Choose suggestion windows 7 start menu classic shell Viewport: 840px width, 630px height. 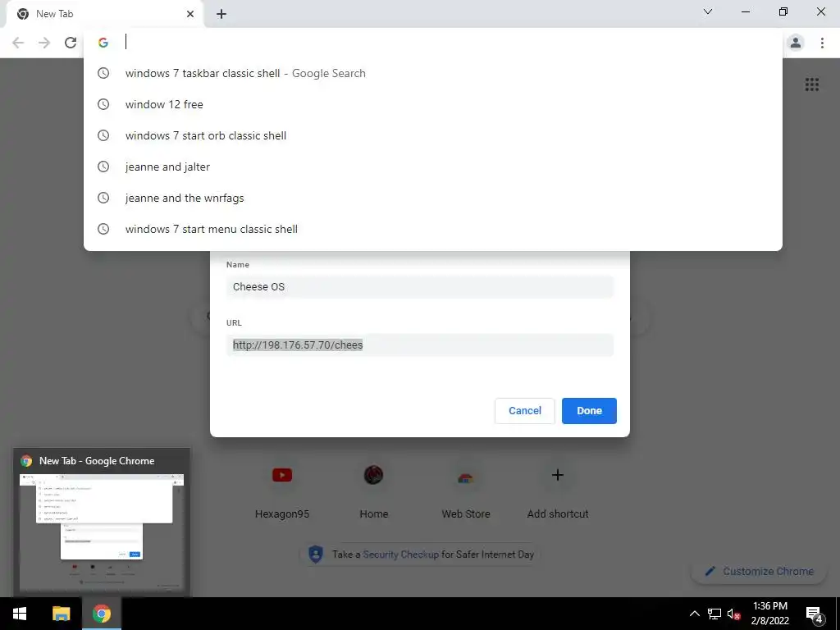coord(433,229)
